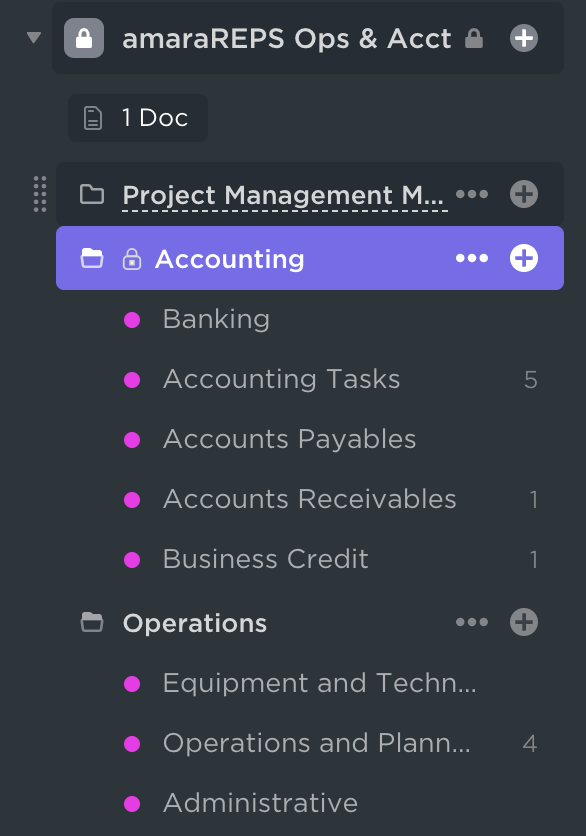Click the amaraREPS space lock avatar icon

(x=84, y=38)
